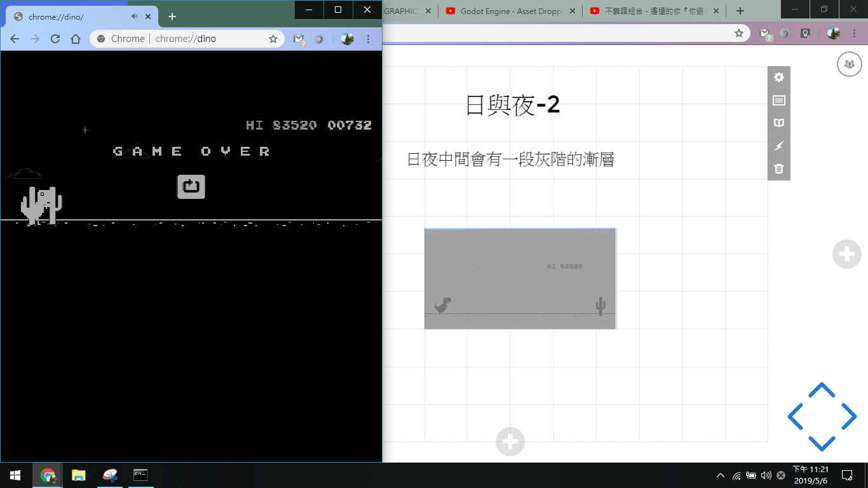
Task: Click the gray X tray icon
Action: (781, 475)
